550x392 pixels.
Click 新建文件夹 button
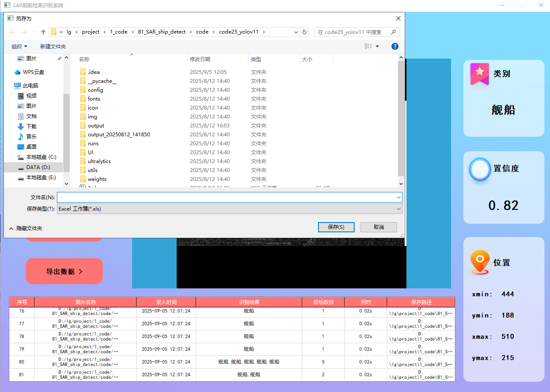click(53, 46)
